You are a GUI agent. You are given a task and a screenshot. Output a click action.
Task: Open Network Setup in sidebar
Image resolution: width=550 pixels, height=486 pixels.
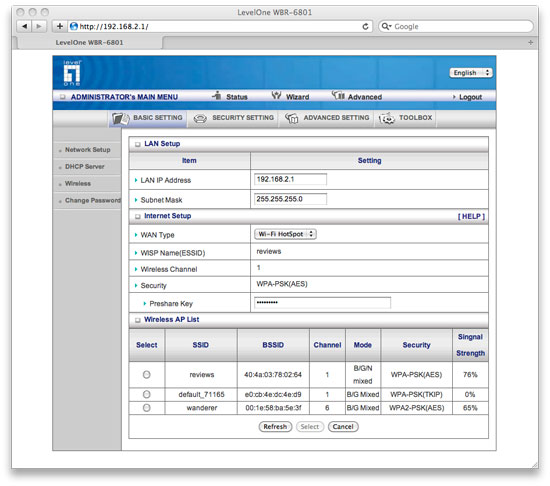(x=88, y=150)
